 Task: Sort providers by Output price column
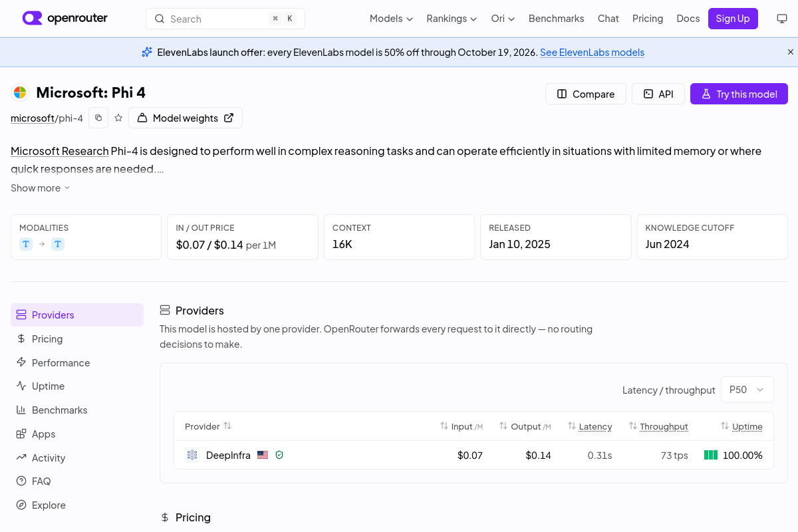click(x=525, y=426)
